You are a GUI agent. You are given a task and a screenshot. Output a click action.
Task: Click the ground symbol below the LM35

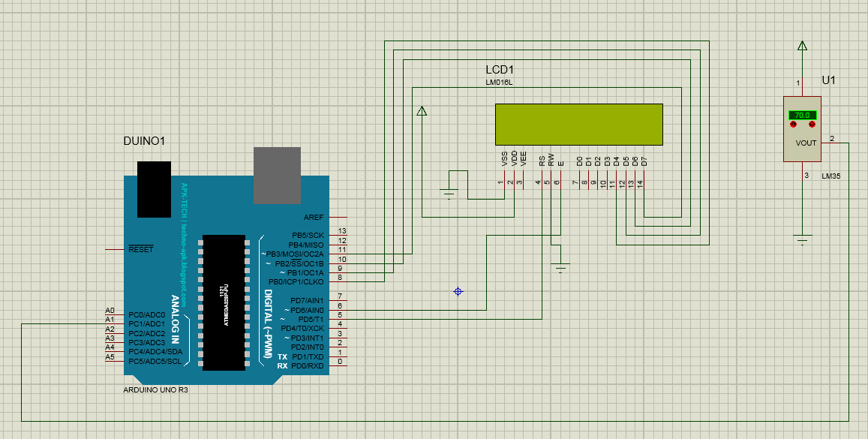(x=801, y=239)
